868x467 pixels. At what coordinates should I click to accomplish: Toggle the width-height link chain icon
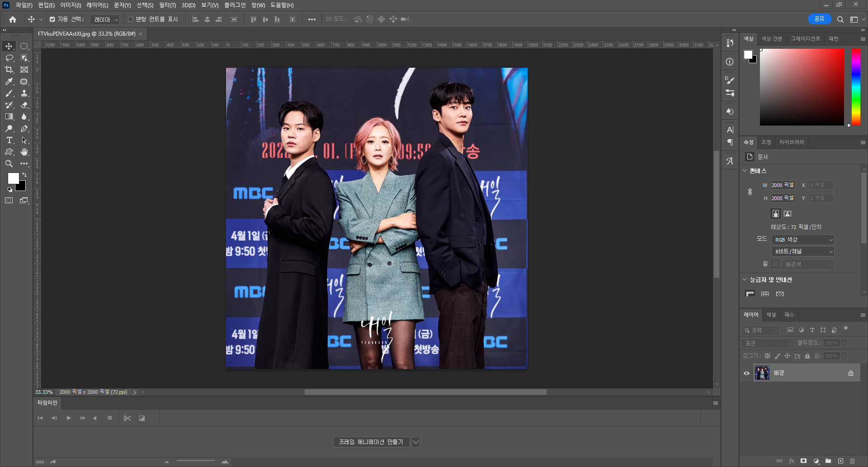click(750, 191)
